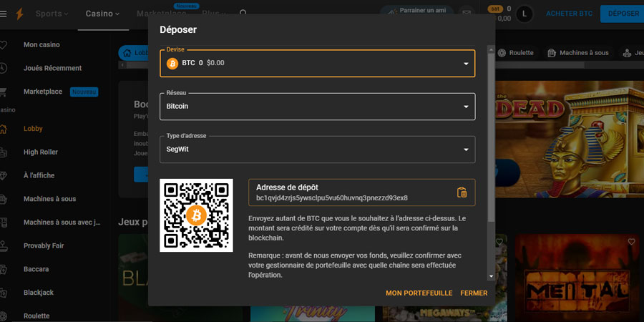The image size is (644, 322).
Task: Click the heart icon beside Mon casino
Action: [x=3, y=45]
